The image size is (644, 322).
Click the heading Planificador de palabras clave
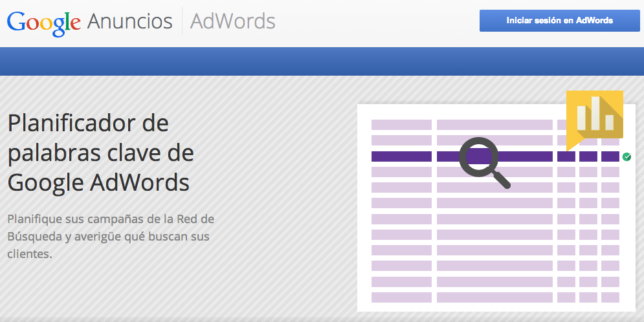coord(100,153)
